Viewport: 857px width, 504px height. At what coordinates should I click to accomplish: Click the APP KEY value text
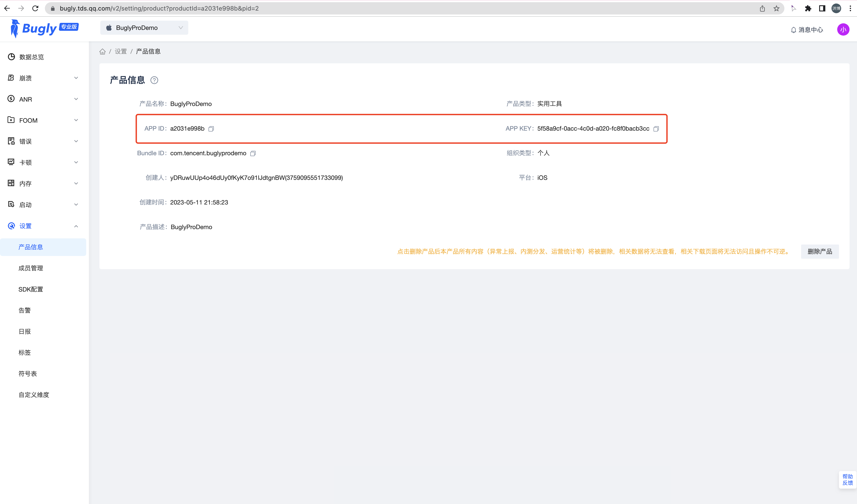pyautogui.click(x=593, y=129)
